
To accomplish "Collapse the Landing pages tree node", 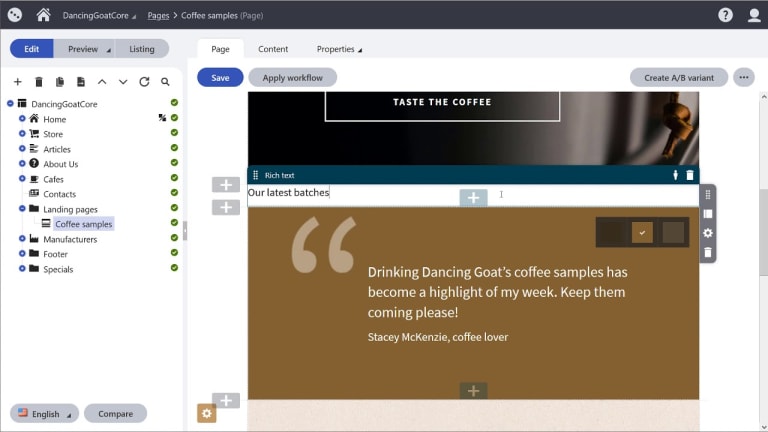I will (22, 209).
